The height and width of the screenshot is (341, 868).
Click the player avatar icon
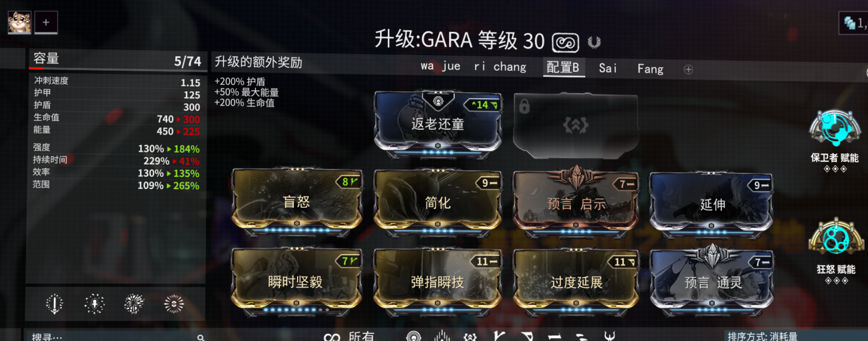tap(19, 22)
